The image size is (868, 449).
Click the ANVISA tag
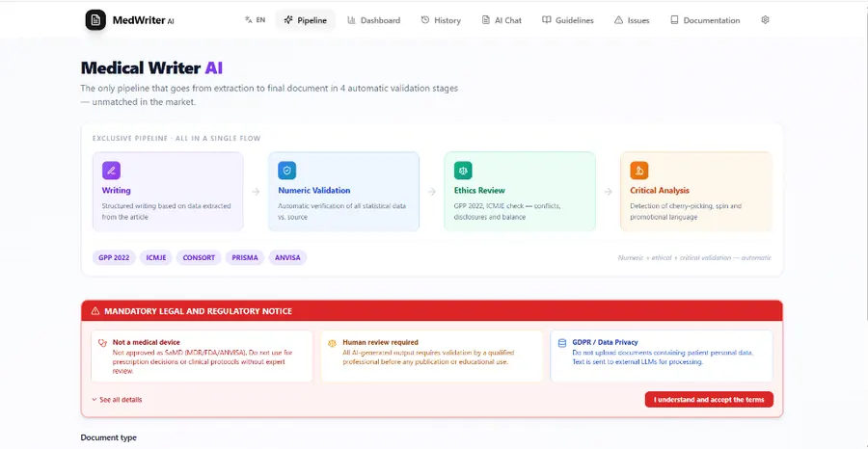tap(287, 257)
